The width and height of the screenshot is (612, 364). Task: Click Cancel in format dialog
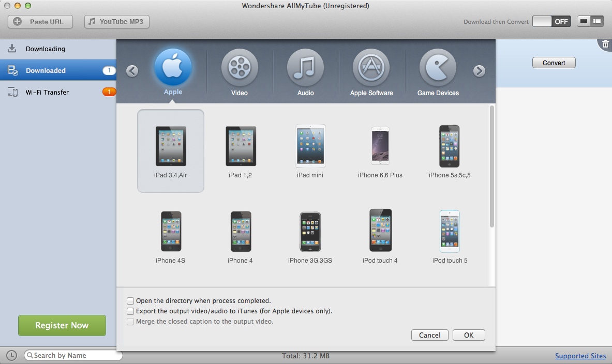pos(430,335)
